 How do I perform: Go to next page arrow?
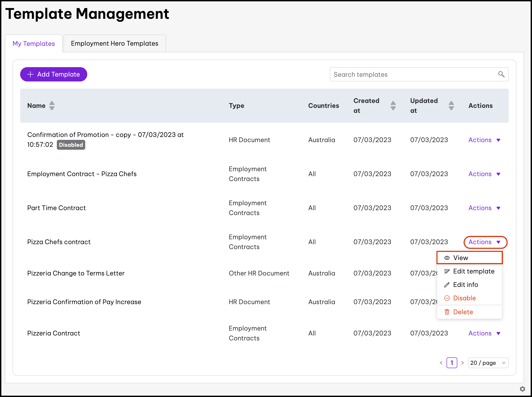462,363
